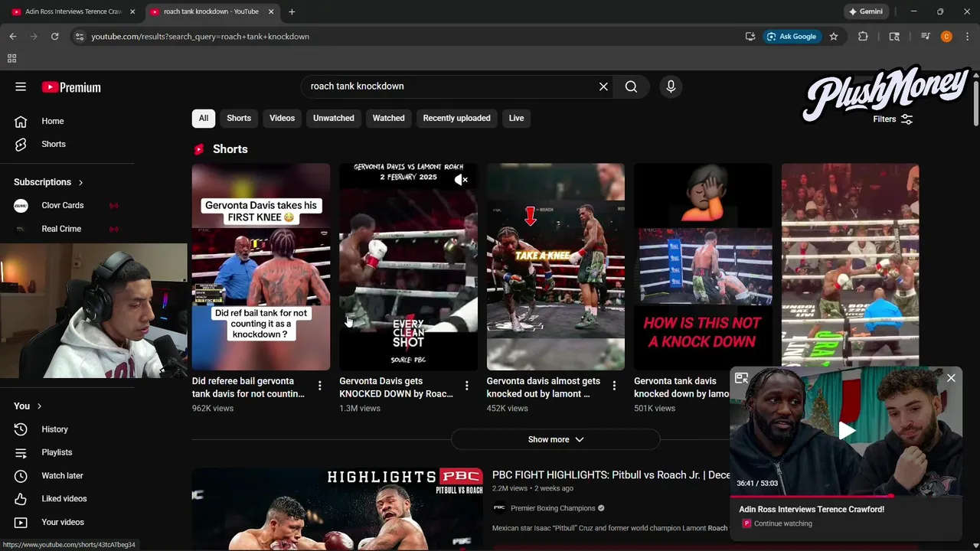
Task: Open Pitbull vs Roach highlights thumbnail
Action: click(x=338, y=508)
